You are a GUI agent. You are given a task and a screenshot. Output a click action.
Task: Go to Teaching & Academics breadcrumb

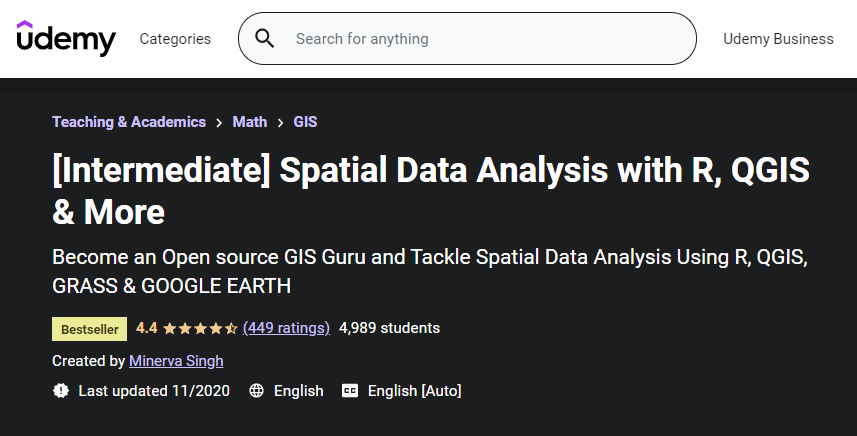tap(129, 122)
